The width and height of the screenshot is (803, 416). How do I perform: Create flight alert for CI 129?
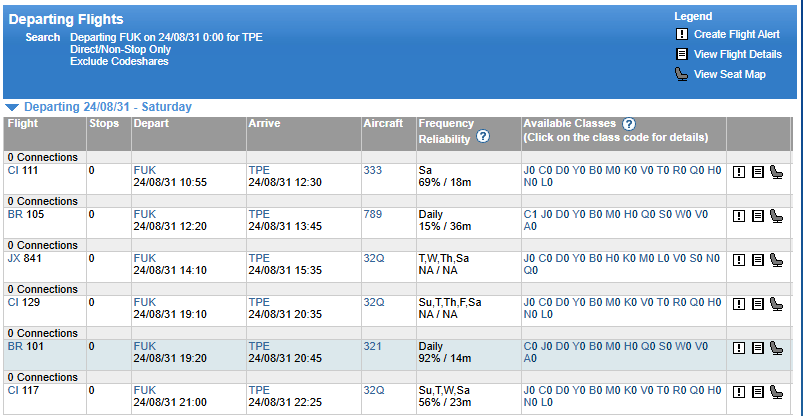(738, 304)
